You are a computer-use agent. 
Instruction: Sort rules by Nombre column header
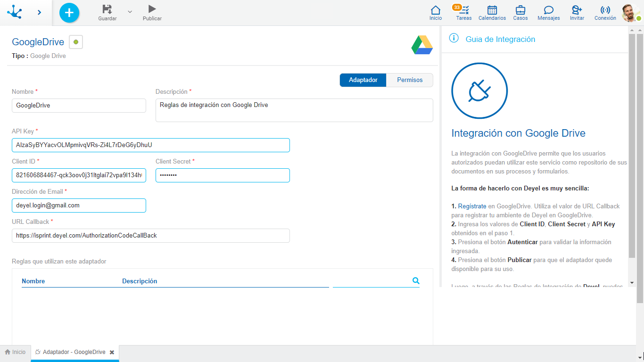(33, 281)
